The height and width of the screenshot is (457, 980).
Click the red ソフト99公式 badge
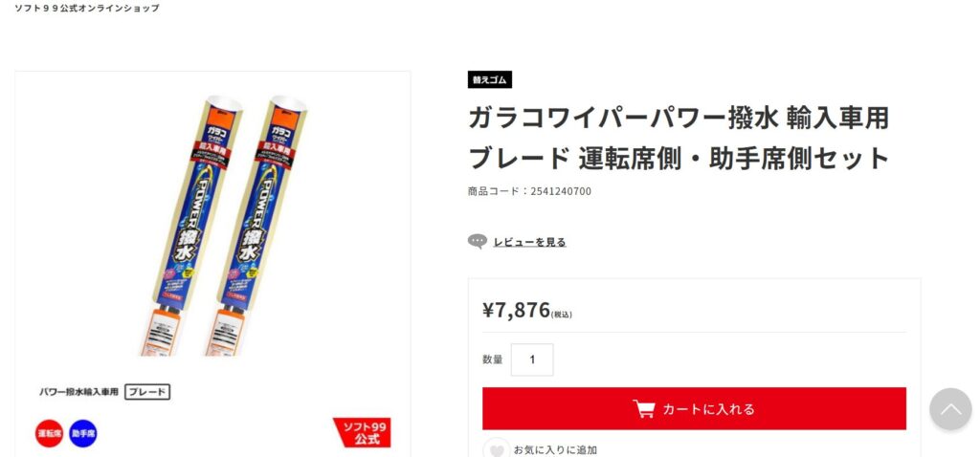363,433
